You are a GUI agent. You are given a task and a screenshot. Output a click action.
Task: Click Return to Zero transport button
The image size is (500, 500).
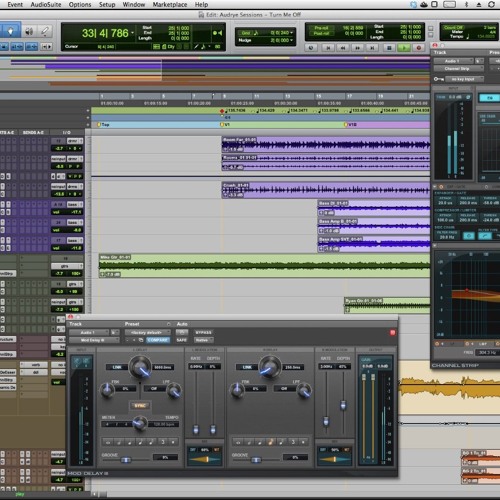[328, 48]
